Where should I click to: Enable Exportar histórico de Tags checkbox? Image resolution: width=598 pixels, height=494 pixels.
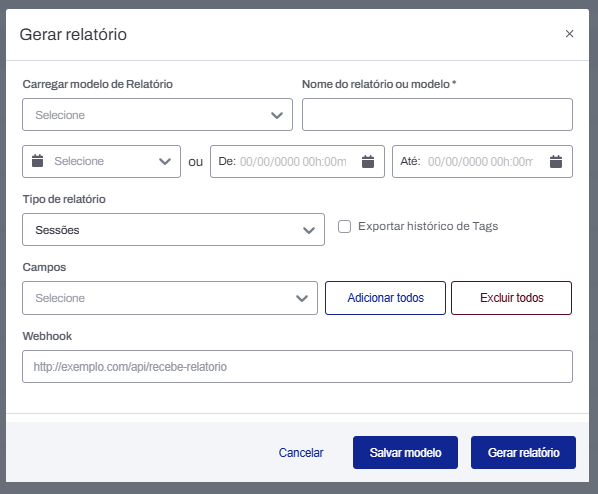344,227
